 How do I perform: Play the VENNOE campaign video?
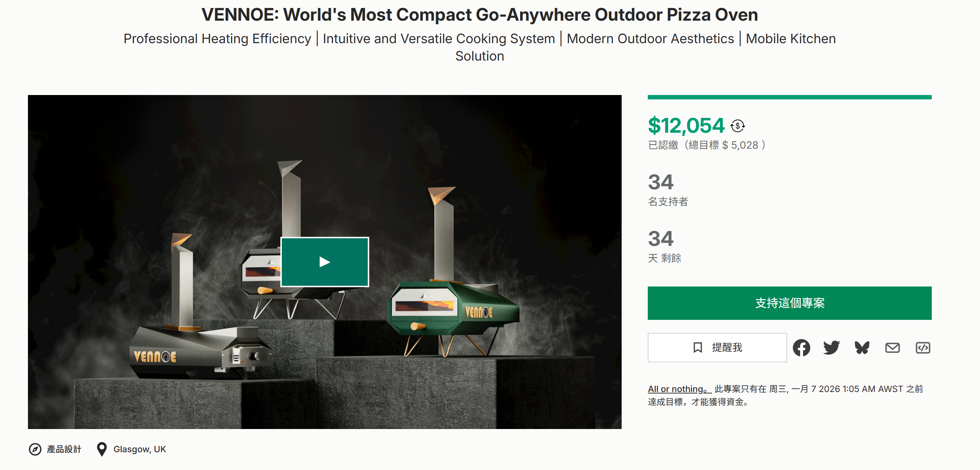[325, 261]
